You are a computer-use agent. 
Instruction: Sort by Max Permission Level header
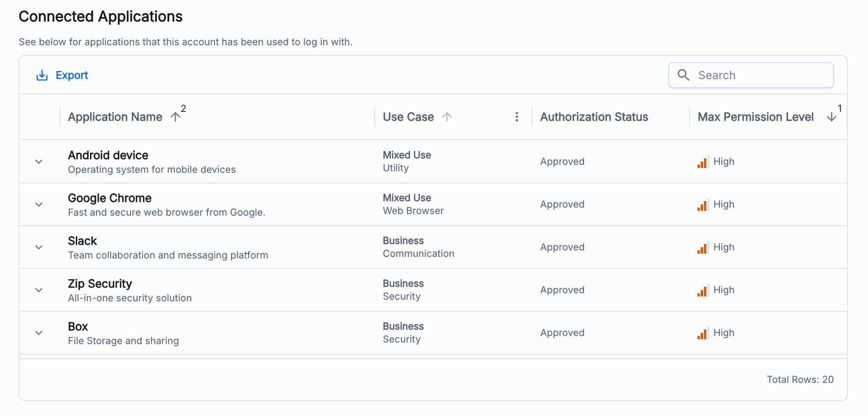755,117
